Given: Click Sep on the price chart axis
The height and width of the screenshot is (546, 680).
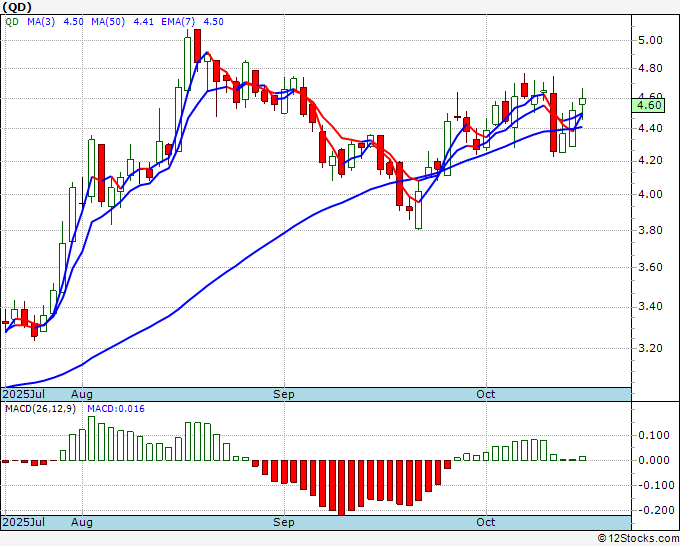Looking at the screenshot, I should pyautogui.click(x=284, y=394).
